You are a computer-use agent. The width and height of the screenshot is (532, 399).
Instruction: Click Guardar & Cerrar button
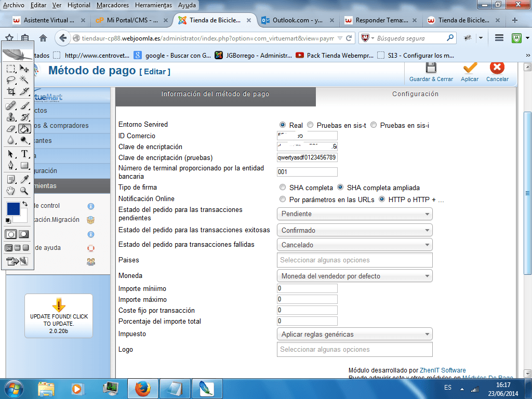(431, 72)
